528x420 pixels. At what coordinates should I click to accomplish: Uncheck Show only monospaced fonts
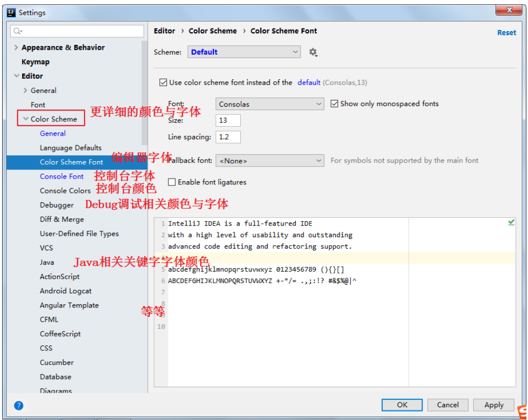pos(334,104)
